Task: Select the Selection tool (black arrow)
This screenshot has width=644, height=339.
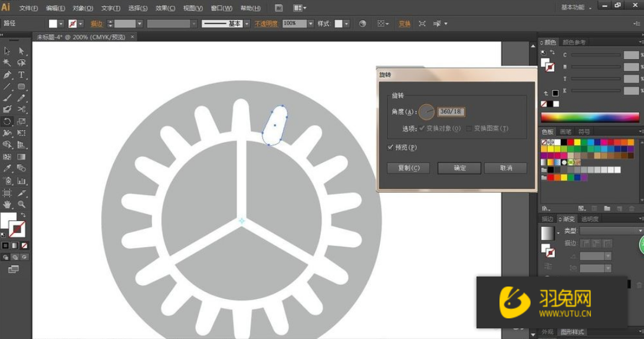Action: (x=7, y=51)
